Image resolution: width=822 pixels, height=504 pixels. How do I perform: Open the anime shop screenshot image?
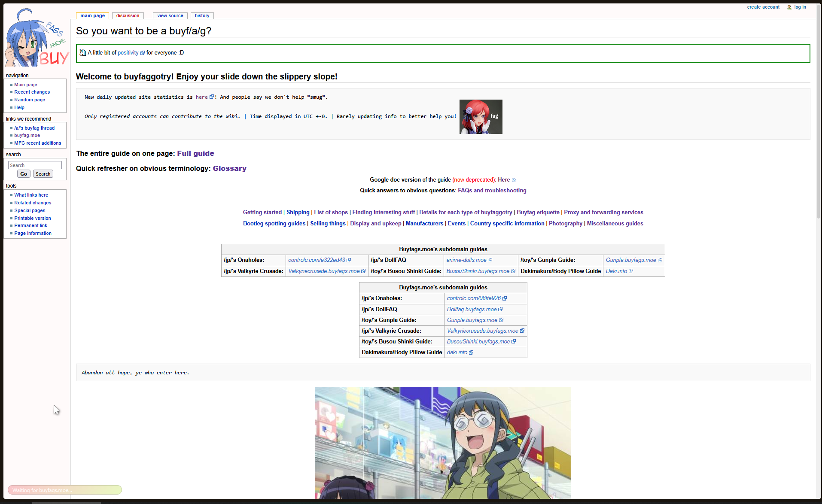pyautogui.click(x=443, y=443)
